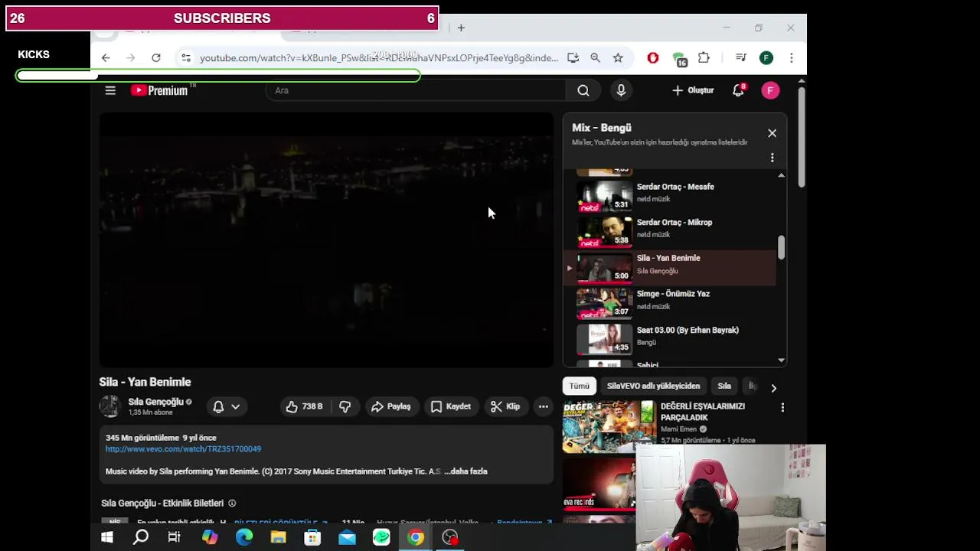Screen dimensions: 980x551
Task: Save video with Kaydet button
Action: coord(450,406)
